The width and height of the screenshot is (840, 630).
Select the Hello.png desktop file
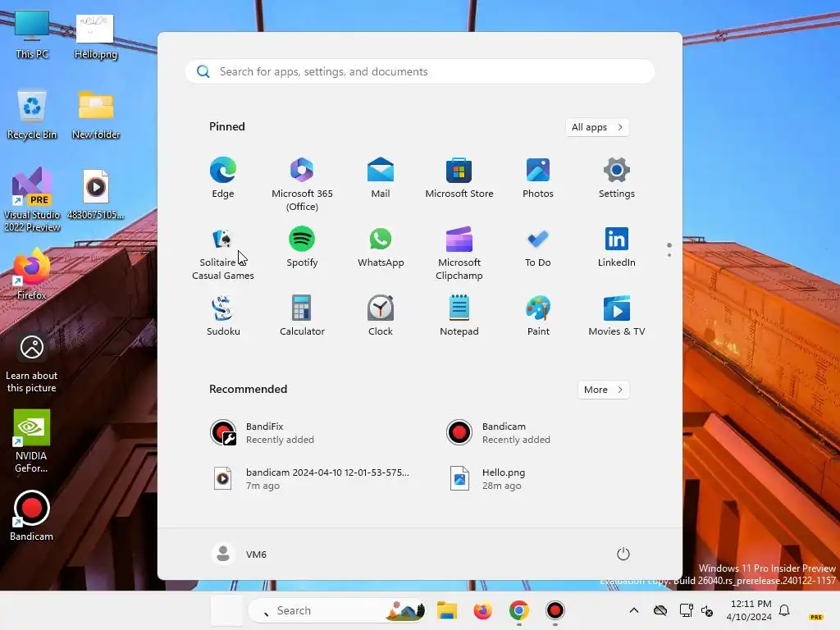[95, 36]
